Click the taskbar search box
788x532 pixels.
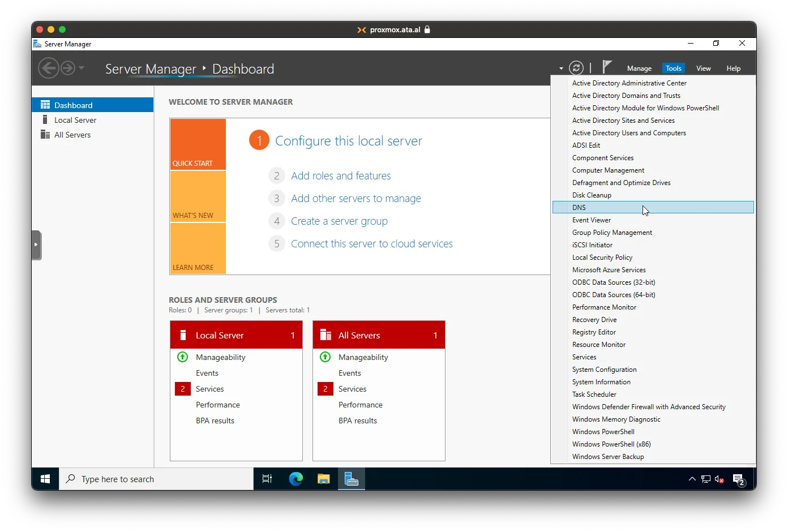click(x=156, y=479)
